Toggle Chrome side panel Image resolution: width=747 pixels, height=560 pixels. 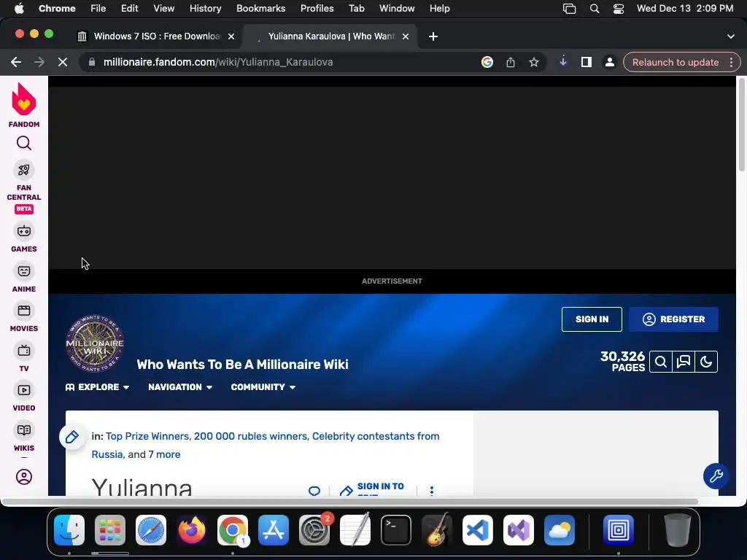click(587, 63)
